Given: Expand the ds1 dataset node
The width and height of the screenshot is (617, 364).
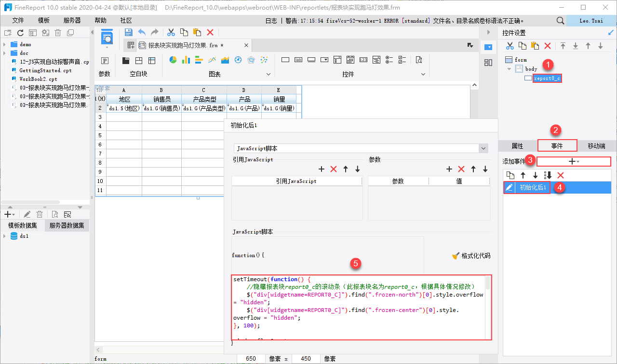Looking at the screenshot, I should [x=4, y=236].
